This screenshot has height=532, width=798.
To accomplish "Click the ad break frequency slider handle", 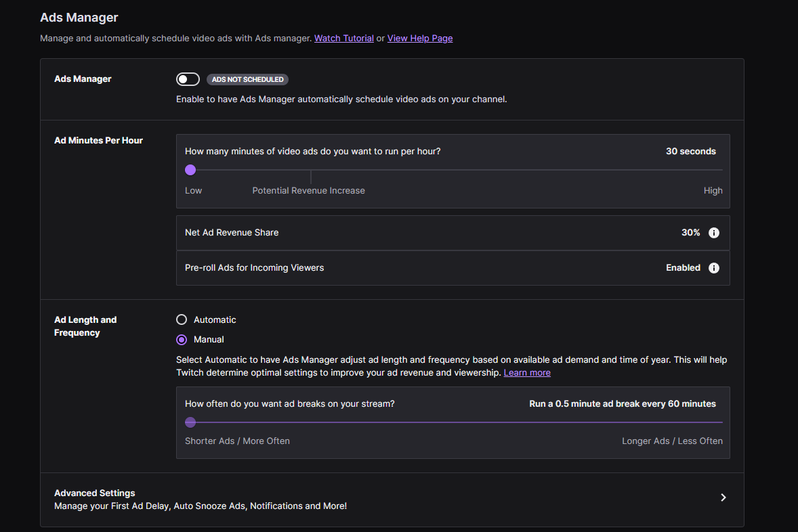I will 190,422.
